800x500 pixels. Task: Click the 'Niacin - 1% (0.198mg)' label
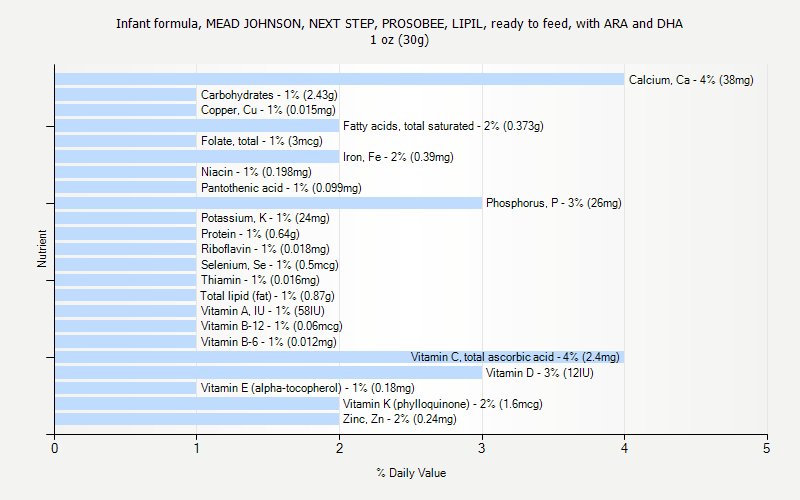[256, 172]
